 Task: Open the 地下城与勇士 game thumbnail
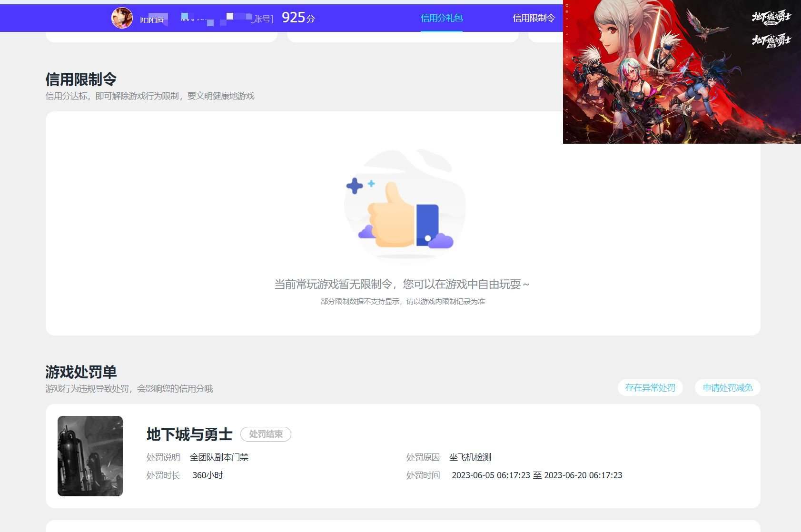click(x=90, y=456)
